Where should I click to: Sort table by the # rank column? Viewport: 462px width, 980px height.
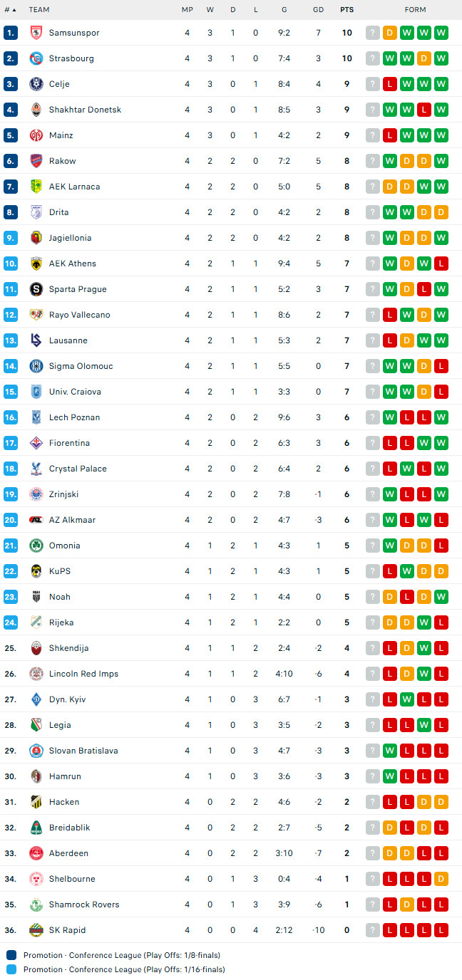tap(10, 10)
